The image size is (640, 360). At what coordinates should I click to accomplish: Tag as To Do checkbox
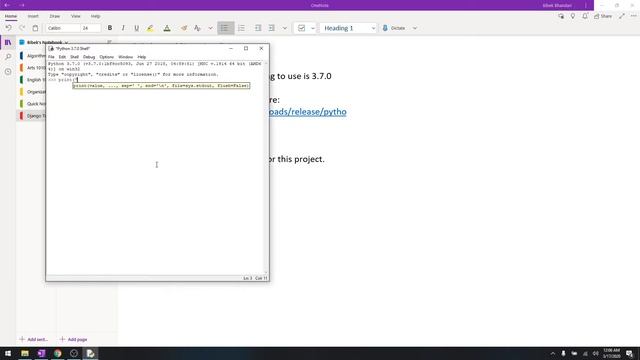pyautogui.click(x=302, y=28)
